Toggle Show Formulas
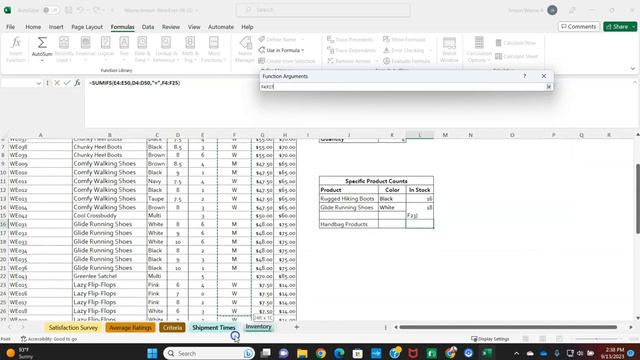The height and width of the screenshot is (360, 640). click(x=404, y=39)
